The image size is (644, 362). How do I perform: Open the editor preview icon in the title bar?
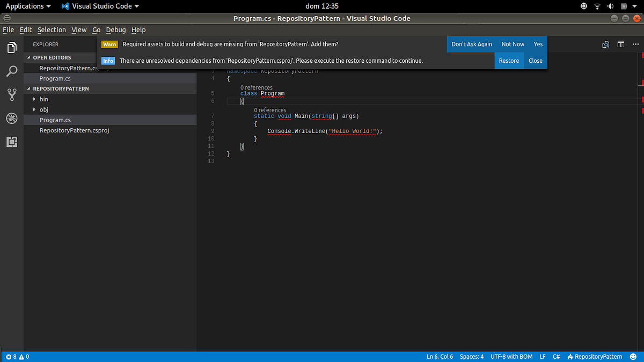(x=605, y=45)
